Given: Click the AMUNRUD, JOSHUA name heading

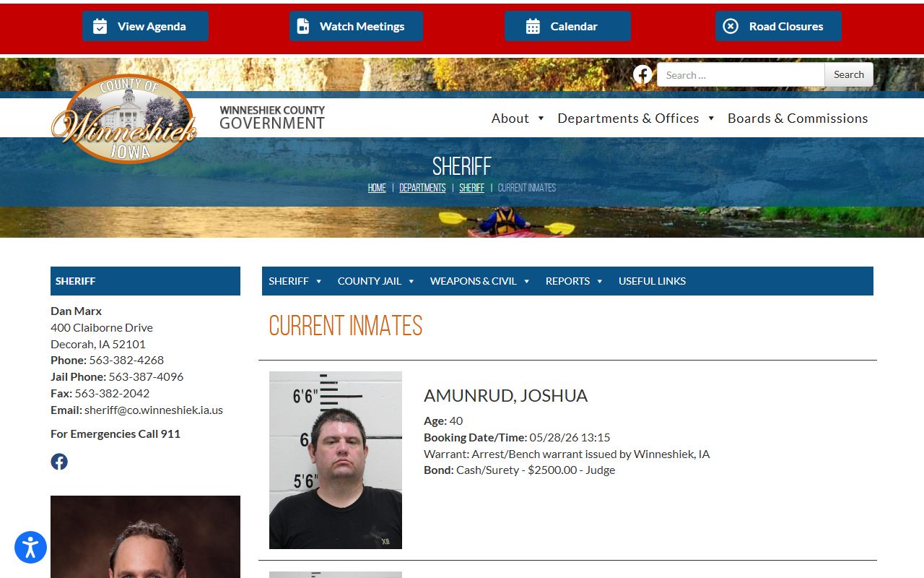Looking at the screenshot, I should (505, 395).
